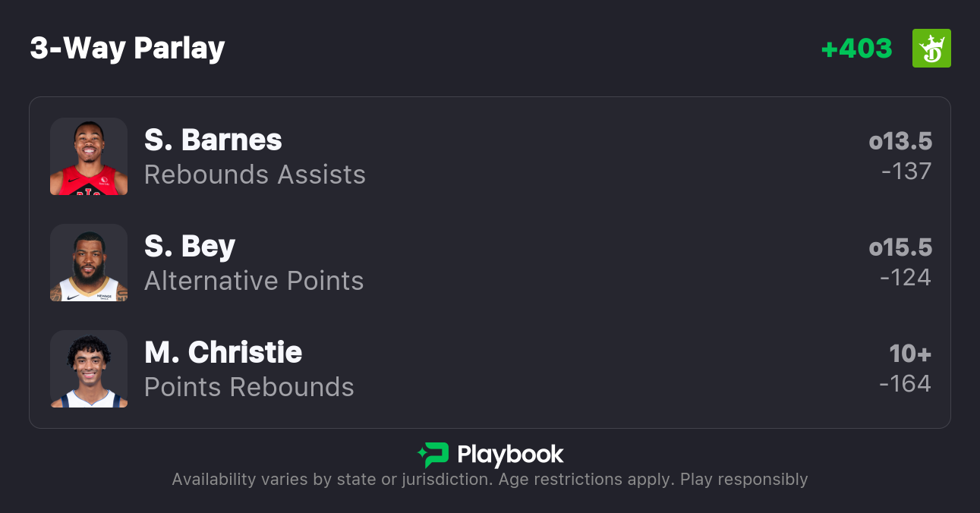Click the o15.5 line for Bey
Screen dimensions: 980x513
(900, 247)
